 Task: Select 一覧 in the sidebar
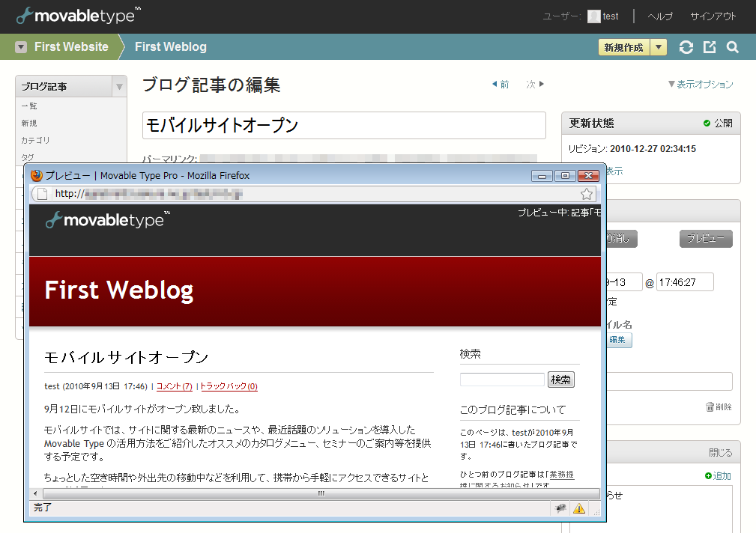29,106
